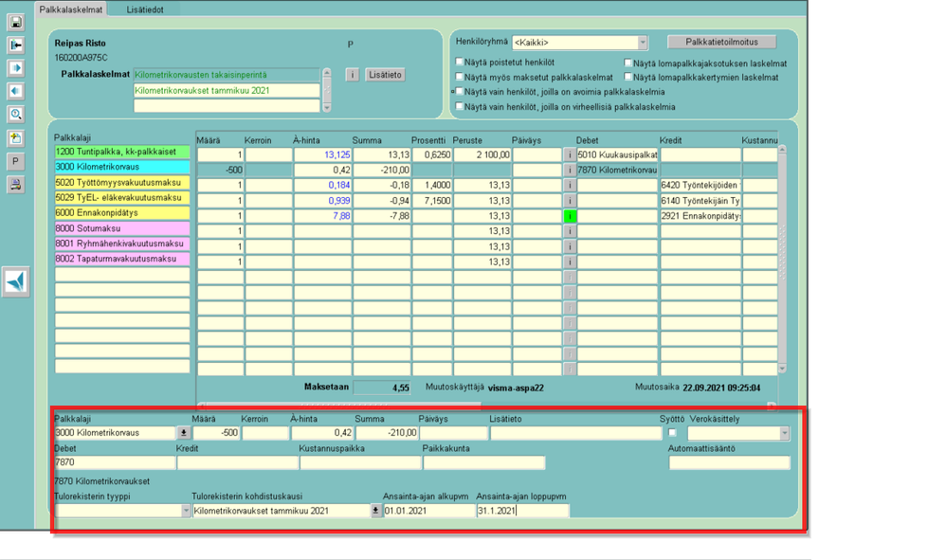Screen dimensions: 946x560
Task: Select the Palkkalaskelmat tab
Action: pos(72,9)
